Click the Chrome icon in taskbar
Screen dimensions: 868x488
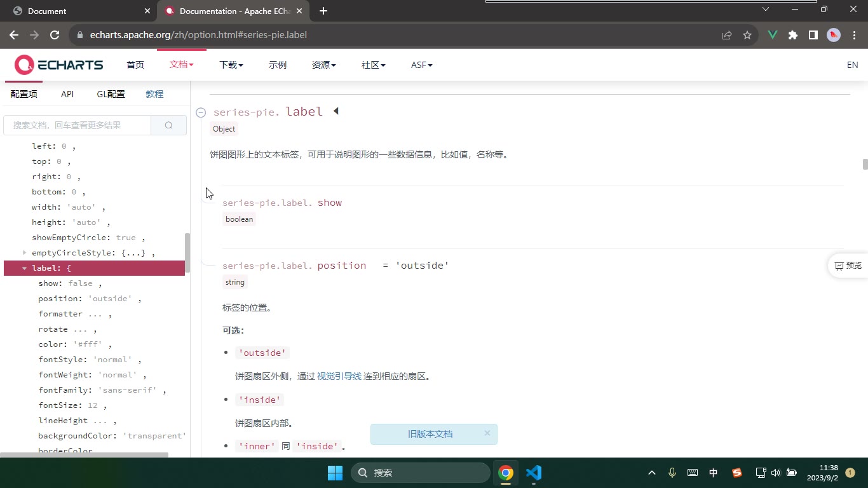pyautogui.click(x=506, y=473)
